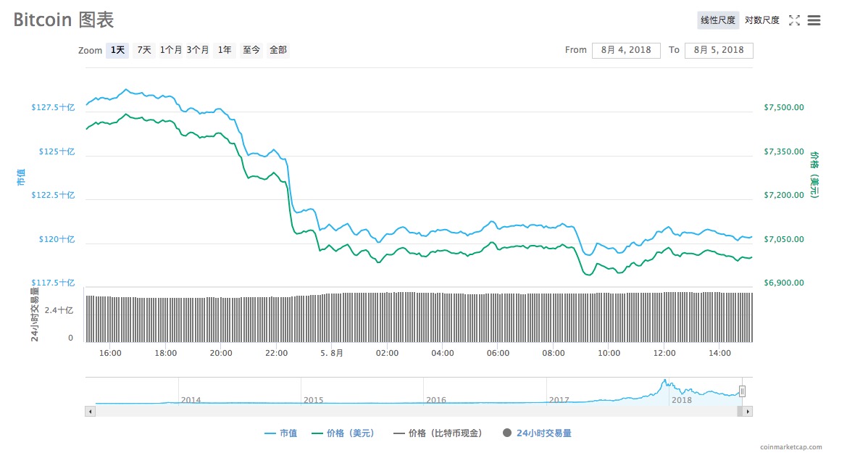The width and height of the screenshot is (868, 466).
Task: Click the 5. 8月 date axis label
Action: click(x=332, y=353)
